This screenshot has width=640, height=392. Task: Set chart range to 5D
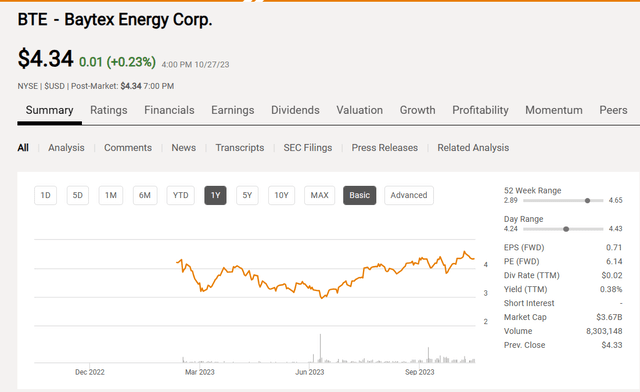pyautogui.click(x=78, y=195)
